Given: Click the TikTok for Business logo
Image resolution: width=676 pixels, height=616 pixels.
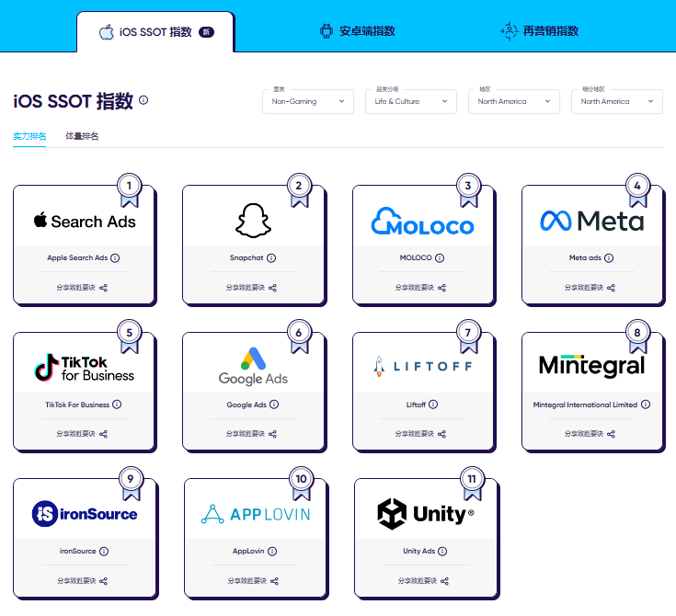Looking at the screenshot, I should (84, 368).
